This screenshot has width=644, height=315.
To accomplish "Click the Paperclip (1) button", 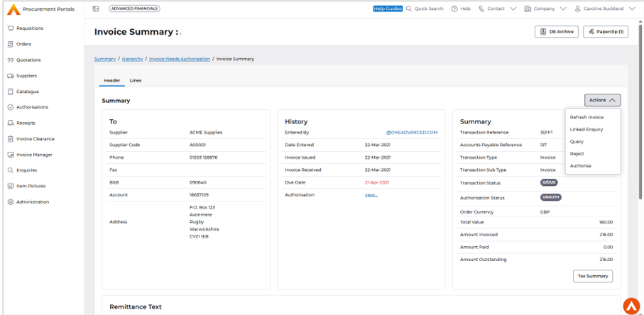I will [606, 32].
